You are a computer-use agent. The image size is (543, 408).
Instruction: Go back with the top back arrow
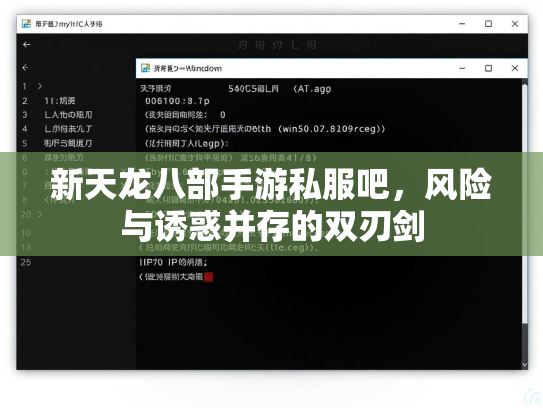[x=26, y=45]
